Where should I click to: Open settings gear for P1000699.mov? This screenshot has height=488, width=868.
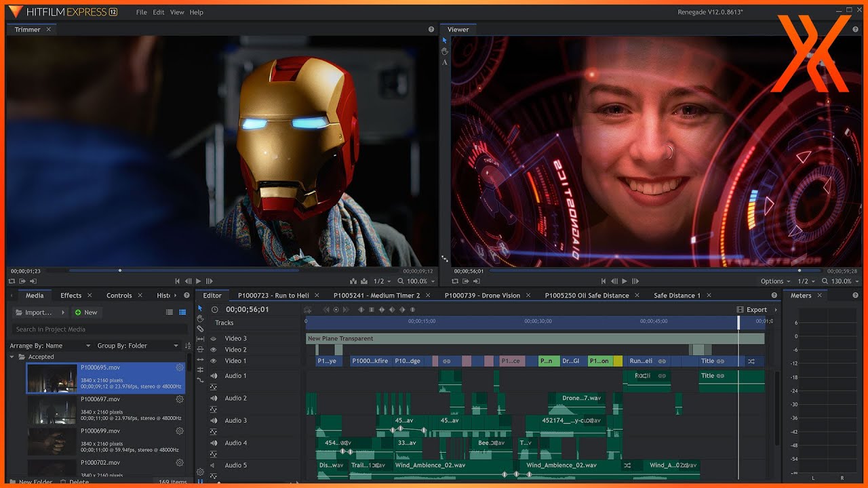(180, 430)
